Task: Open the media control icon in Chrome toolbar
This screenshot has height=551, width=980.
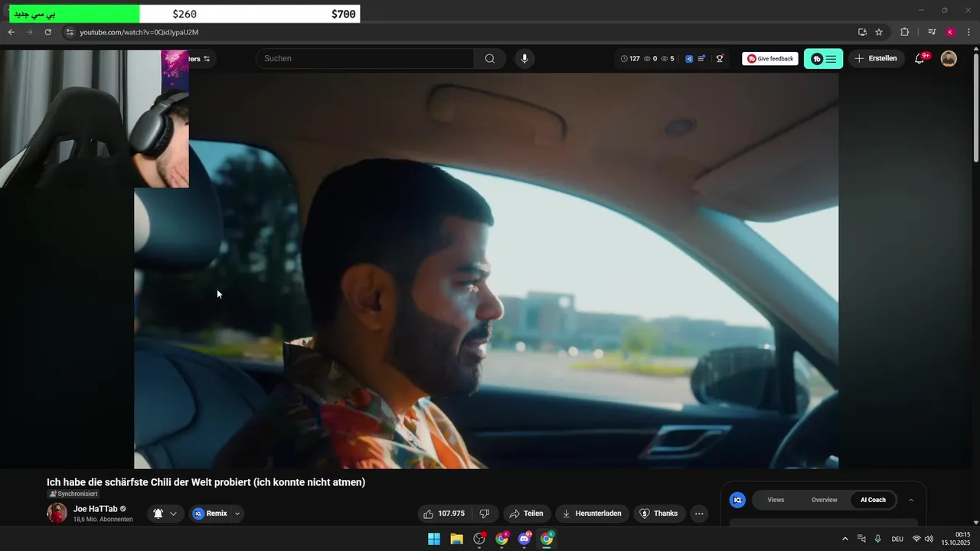Action: pos(932,32)
